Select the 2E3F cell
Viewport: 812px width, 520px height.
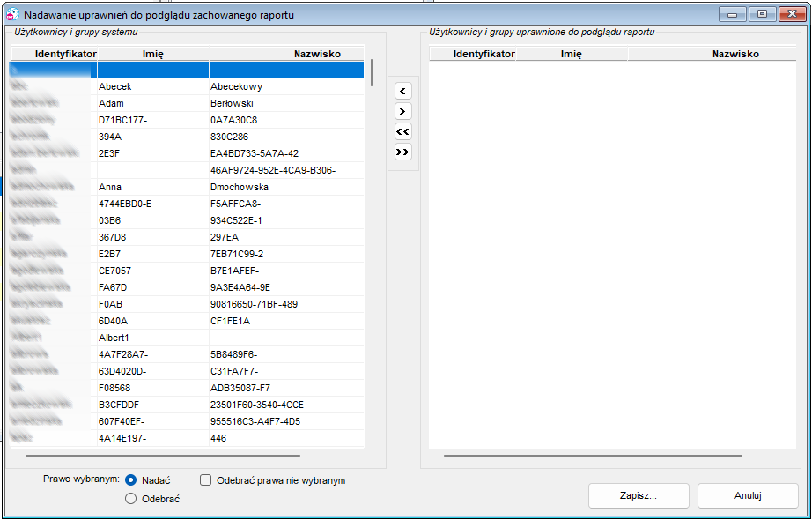[x=153, y=153]
